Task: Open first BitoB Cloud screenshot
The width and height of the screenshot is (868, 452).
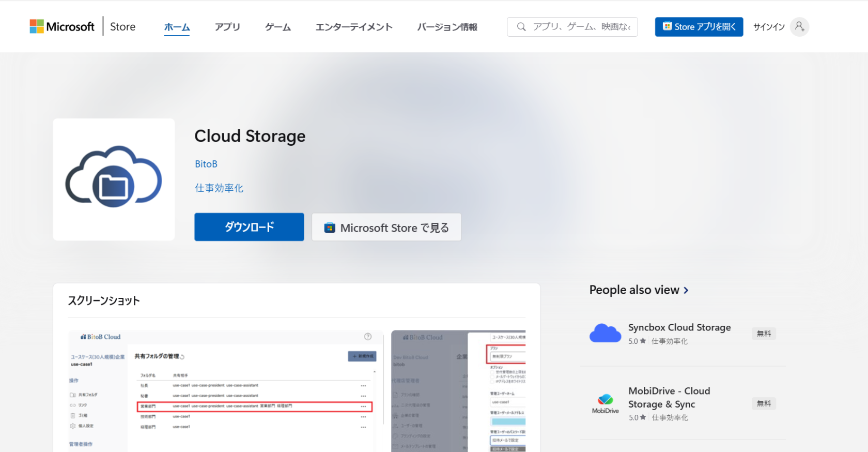Action: 226,390
